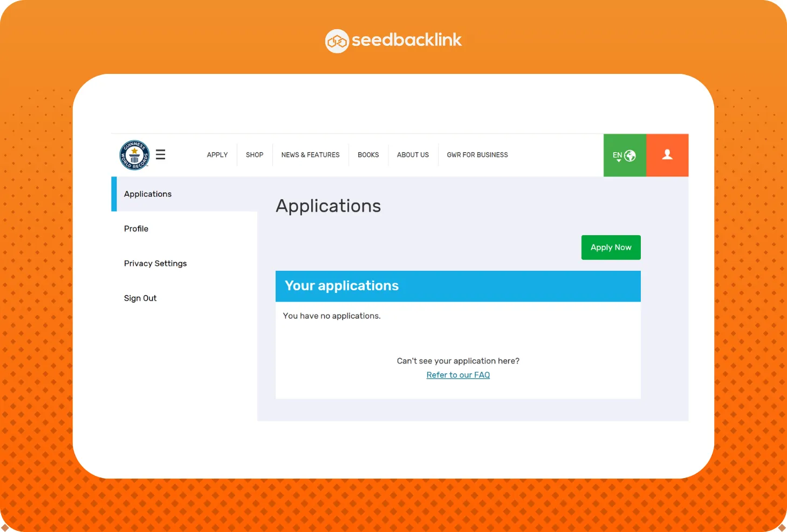Click the Your applications header
This screenshot has height=532, width=787.
458,286
